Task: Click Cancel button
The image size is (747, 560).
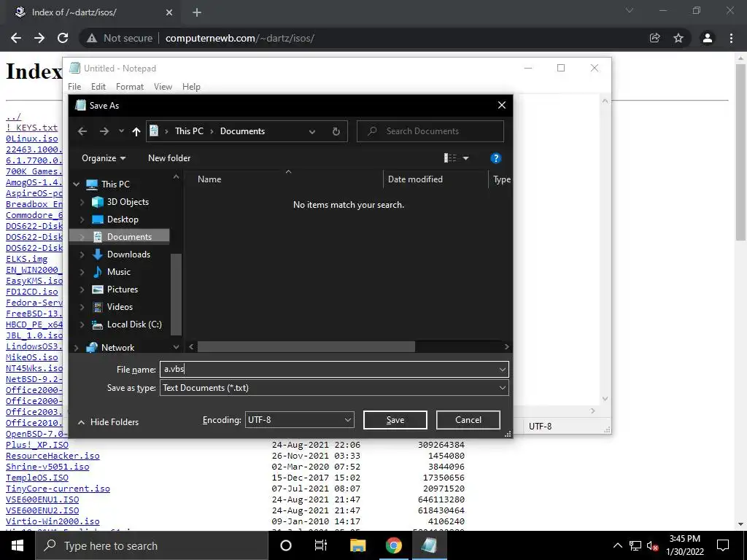Action: click(x=468, y=420)
